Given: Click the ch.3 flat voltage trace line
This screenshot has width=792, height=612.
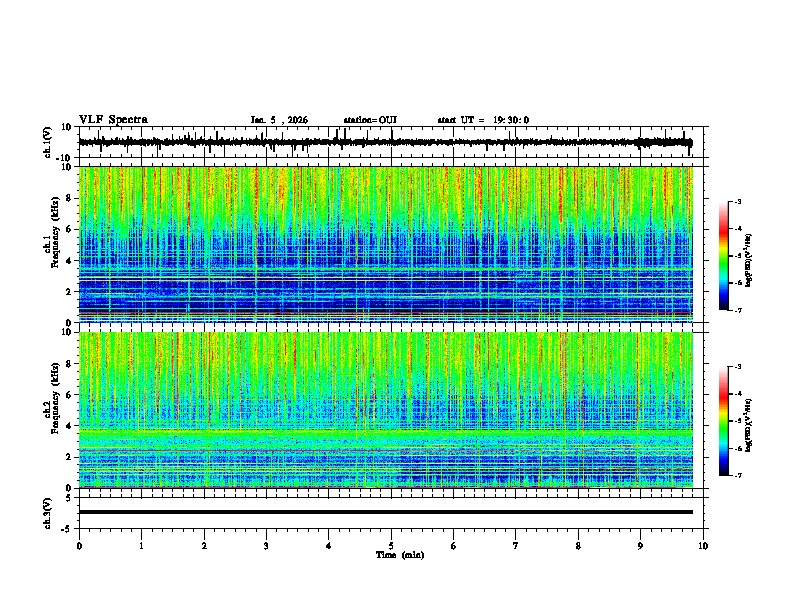Looking at the screenshot, I should [385, 512].
